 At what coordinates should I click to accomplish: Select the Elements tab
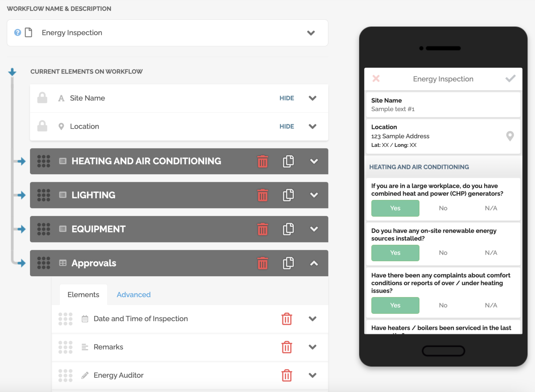[x=83, y=295]
